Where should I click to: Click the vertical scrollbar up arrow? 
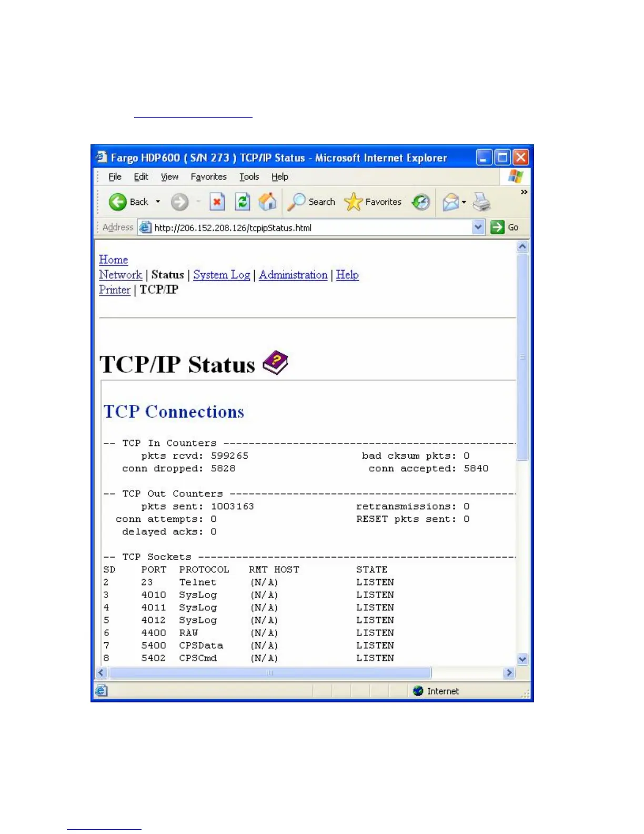click(522, 246)
